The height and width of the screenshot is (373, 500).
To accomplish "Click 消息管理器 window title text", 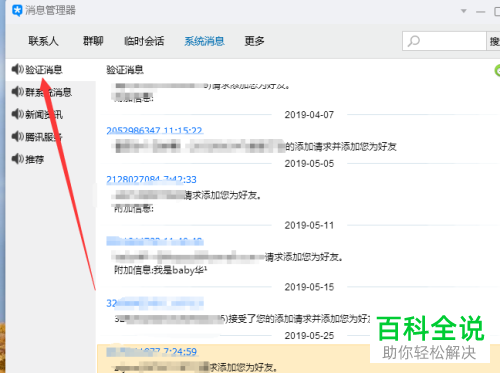I will tap(50, 10).
